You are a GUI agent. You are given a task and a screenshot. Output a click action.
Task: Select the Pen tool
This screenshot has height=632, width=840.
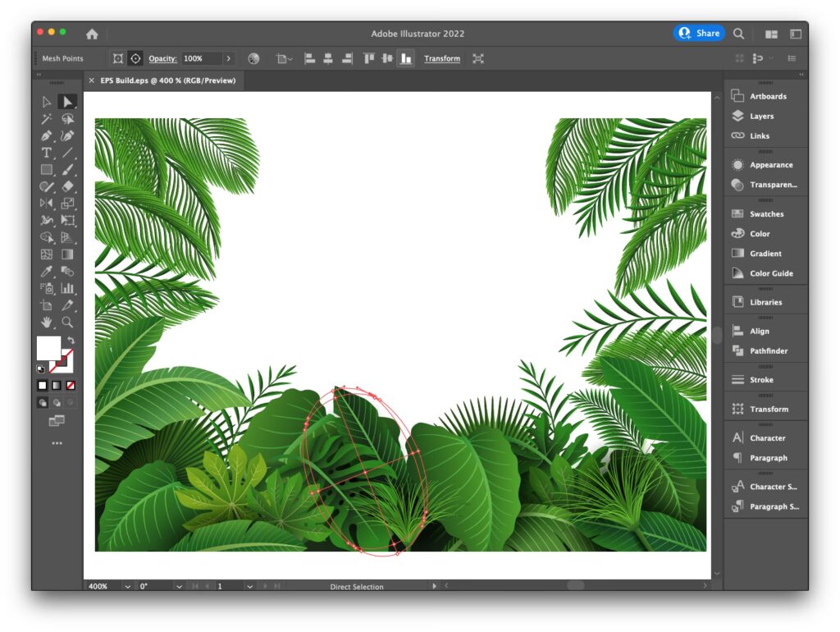(47, 135)
